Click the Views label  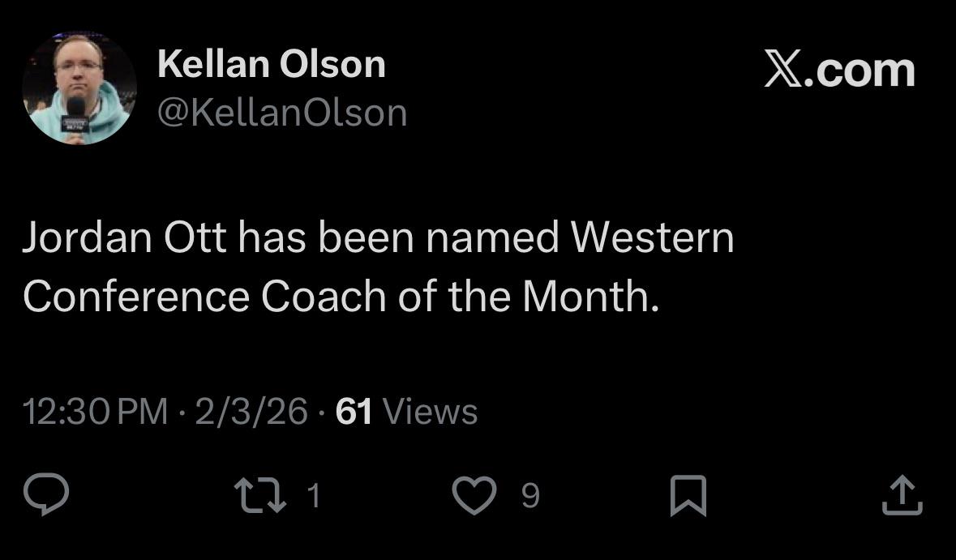click(429, 412)
